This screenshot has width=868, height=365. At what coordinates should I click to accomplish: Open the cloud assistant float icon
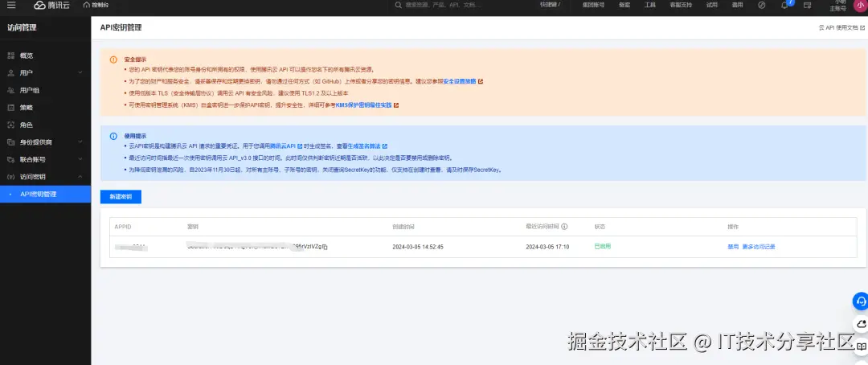pos(861,324)
